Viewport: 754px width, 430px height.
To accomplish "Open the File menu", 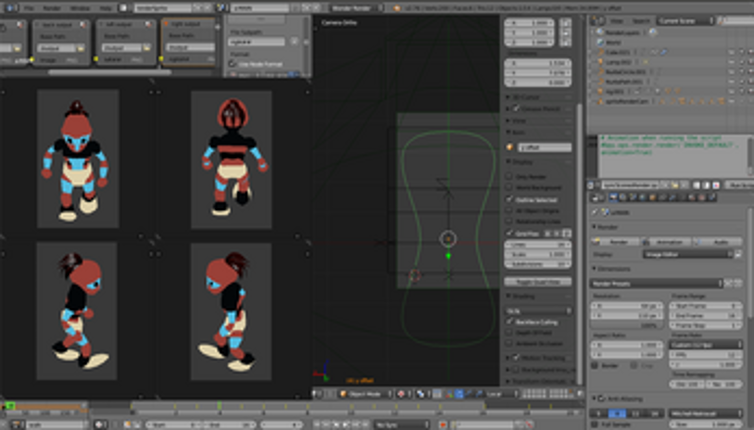I will (29, 8).
